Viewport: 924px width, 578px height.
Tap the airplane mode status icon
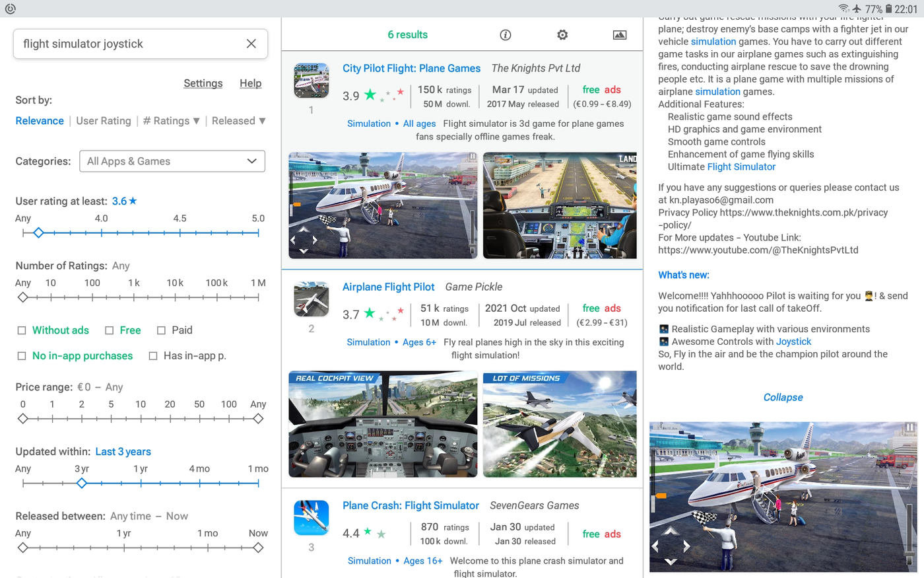tap(857, 9)
